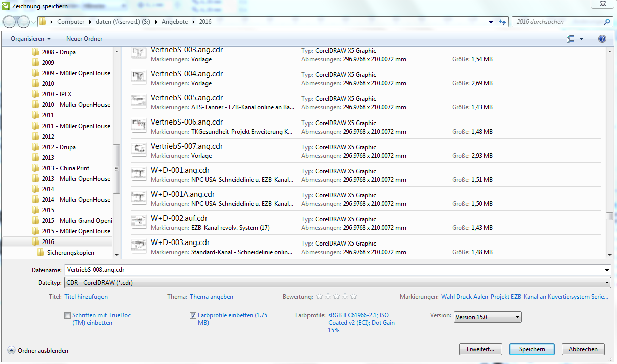Uncheck Farbprofile einbetten checkbox
This screenshot has width=617, height=364.
(193, 316)
